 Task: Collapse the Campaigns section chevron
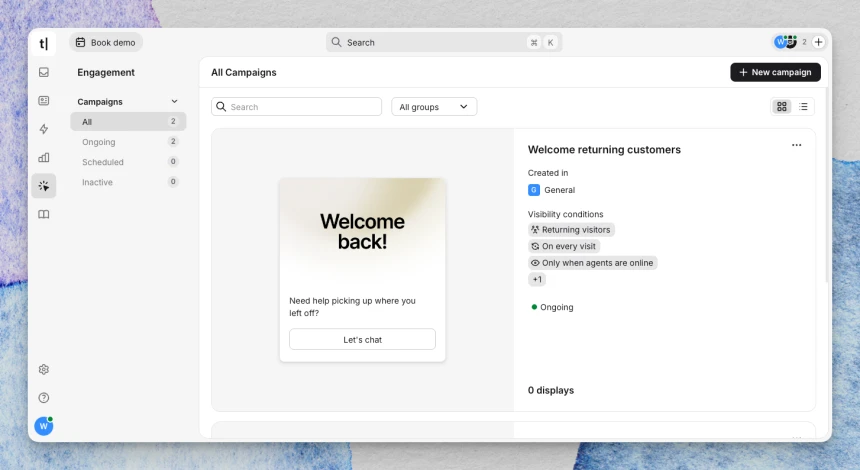[174, 101]
